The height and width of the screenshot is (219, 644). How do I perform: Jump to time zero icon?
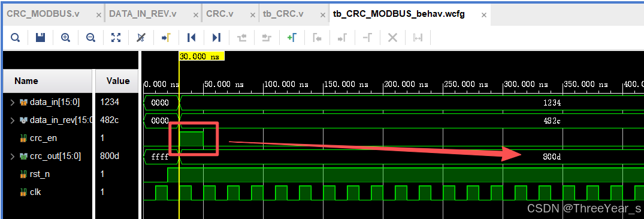pyautogui.click(x=191, y=38)
